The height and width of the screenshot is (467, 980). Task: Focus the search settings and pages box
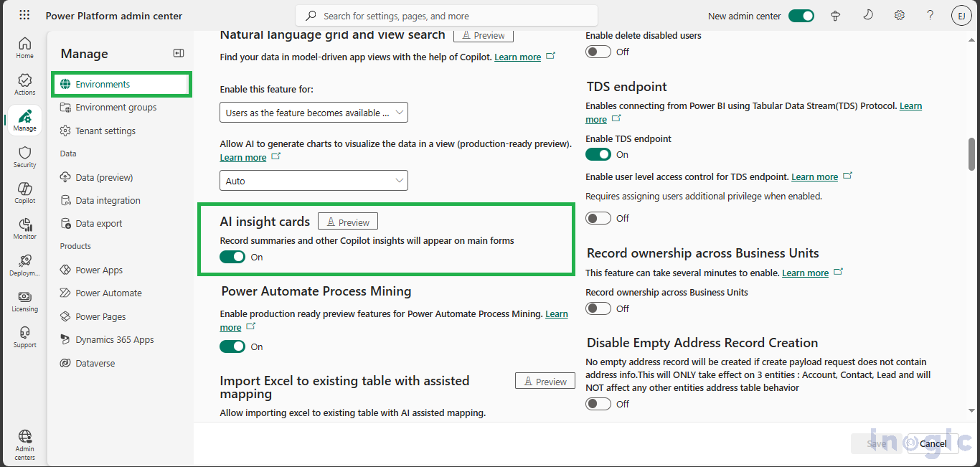tap(446, 16)
